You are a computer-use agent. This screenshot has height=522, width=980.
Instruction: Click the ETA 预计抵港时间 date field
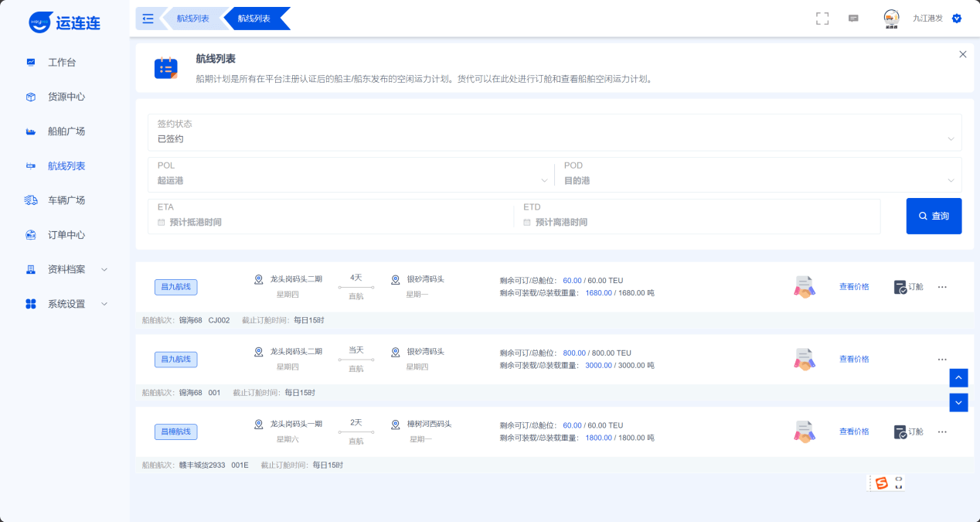(x=332, y=222)
